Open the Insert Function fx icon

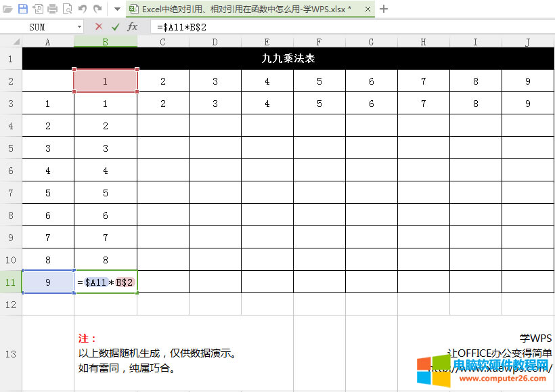point(133,26)
